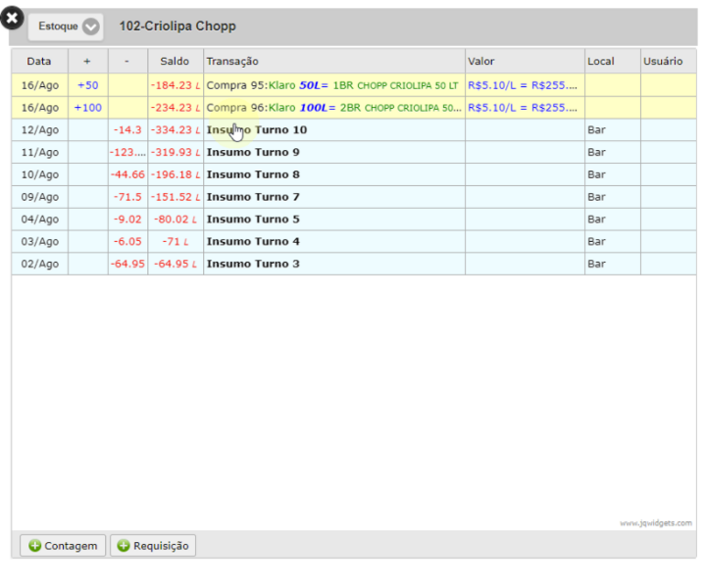
Task: Add a new Requisição
Action: (153, 546)
